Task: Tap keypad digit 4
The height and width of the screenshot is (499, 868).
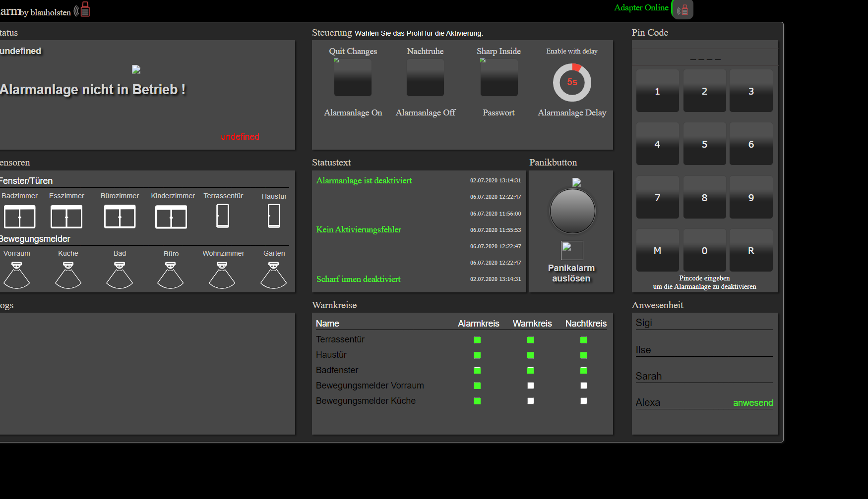Action: point(658,144)
